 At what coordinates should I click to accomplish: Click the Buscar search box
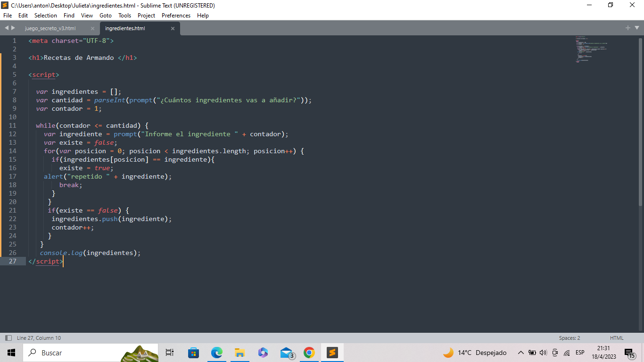pyautogui.click(x=91, y=353)
